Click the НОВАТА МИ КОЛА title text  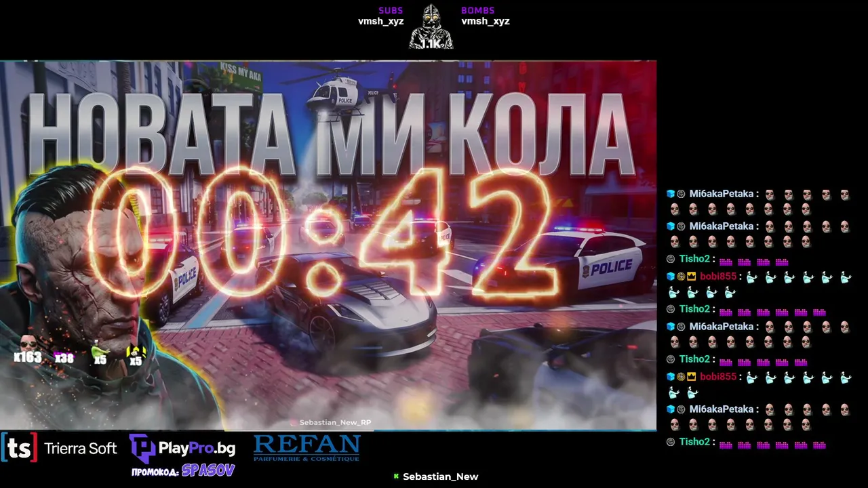331,134
